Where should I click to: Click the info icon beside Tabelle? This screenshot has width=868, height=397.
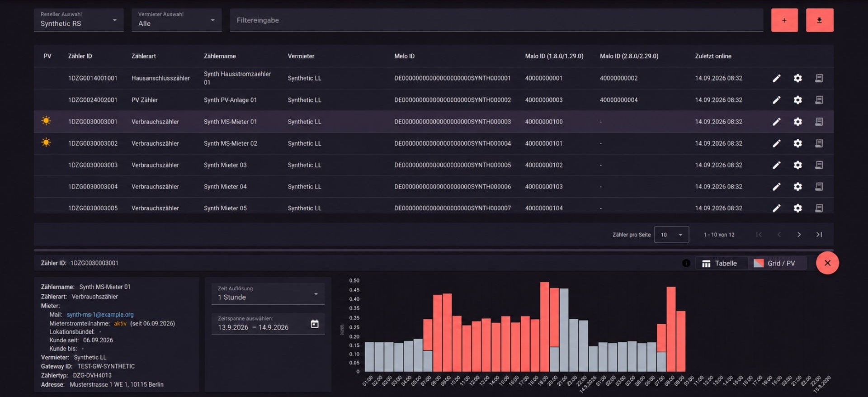point(686,263)
